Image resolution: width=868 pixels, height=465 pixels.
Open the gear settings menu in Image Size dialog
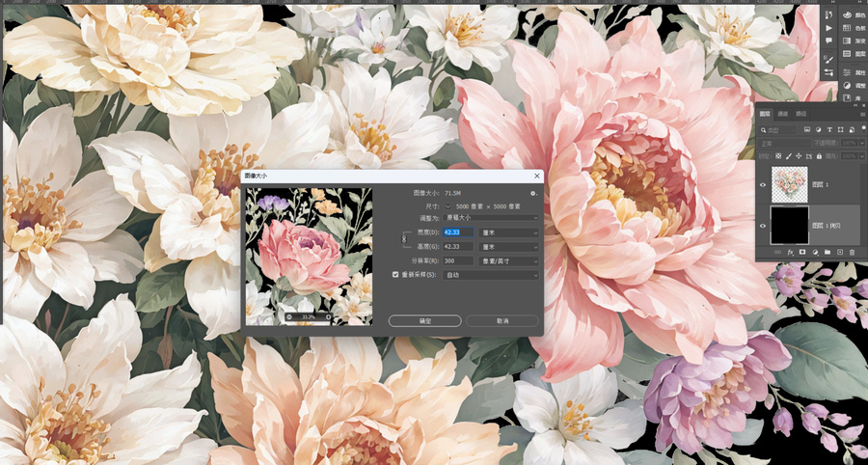coord(533,193)
